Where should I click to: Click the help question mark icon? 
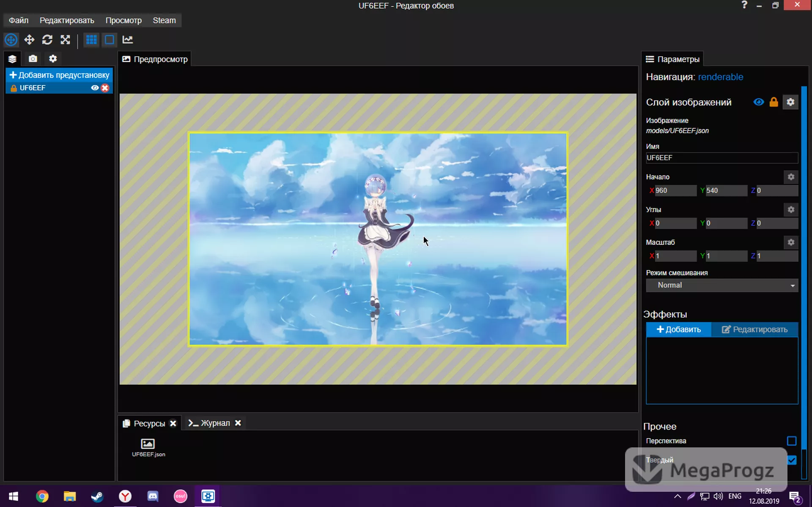(x=744, y=5)
